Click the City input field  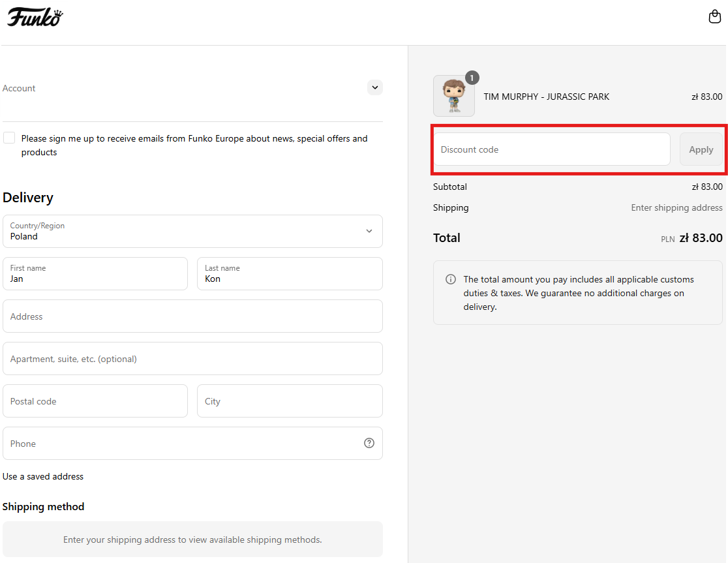pyautogui.click(x=290, y=401)
